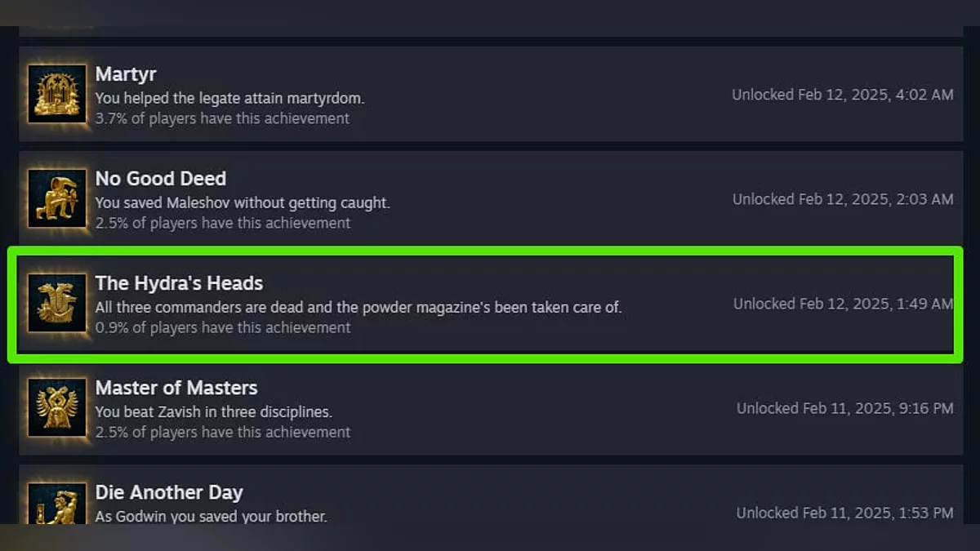Select the Martyr achievement title
The width and height of the screenshot is (980, 551).
pyautogui.click(x=127, y=74)
